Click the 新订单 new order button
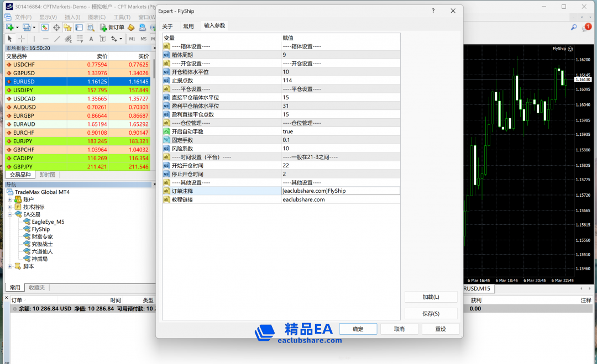The width and height of the screenshot is (597, 364). [x=112, y=27]
